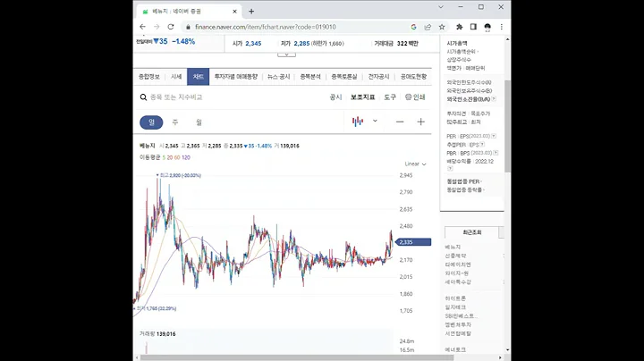
Task: Open 에너토크 in recent list
Action: (455, 350)
